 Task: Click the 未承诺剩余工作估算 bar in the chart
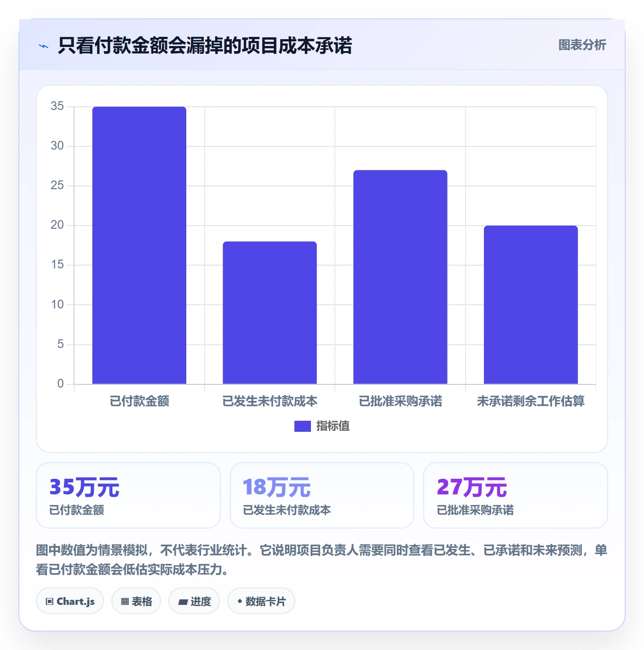(x=531, y=305)
